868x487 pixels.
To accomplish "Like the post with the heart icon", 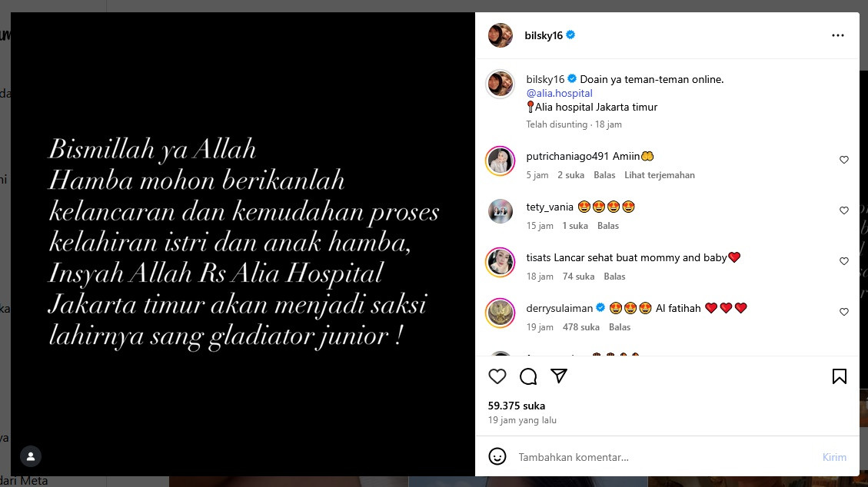I will [x=497, y=376].
